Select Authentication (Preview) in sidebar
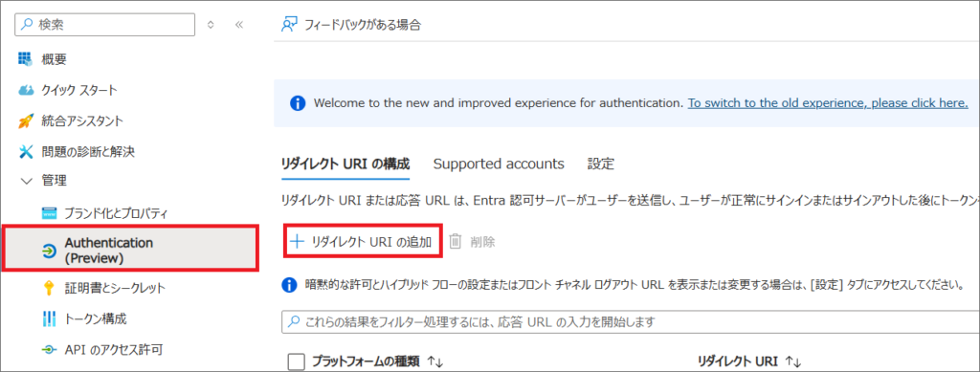Image resolution: width=980 pixels, height=372 pixels. [130, 250]
